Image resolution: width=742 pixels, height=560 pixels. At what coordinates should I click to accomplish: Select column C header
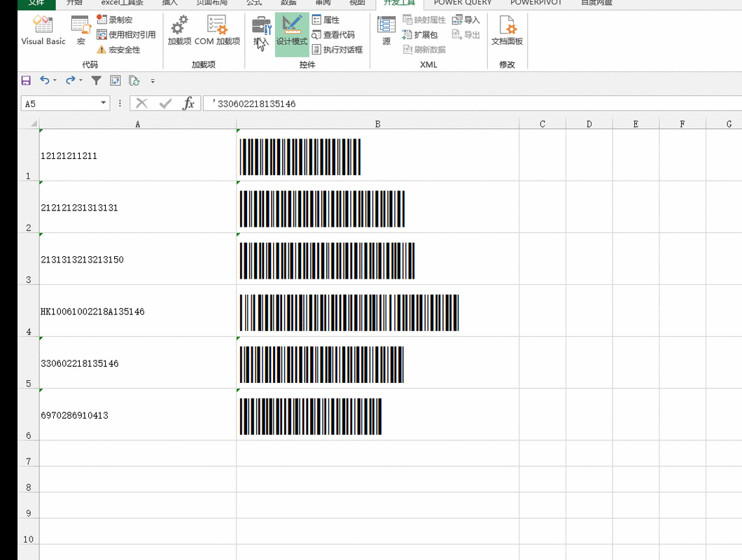542,124
